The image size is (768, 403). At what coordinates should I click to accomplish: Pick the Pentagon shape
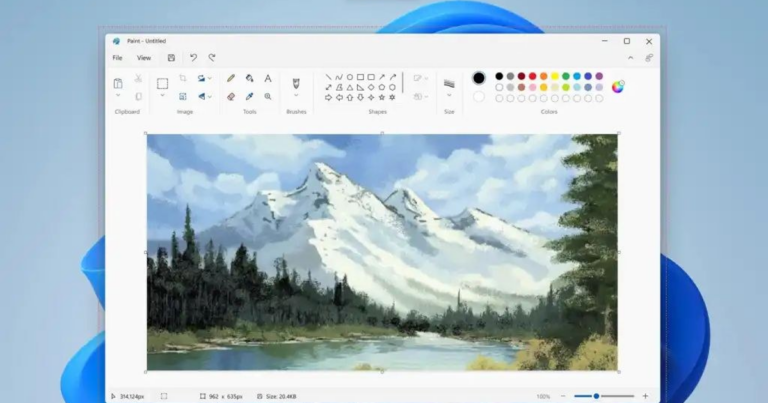(382, 87)
